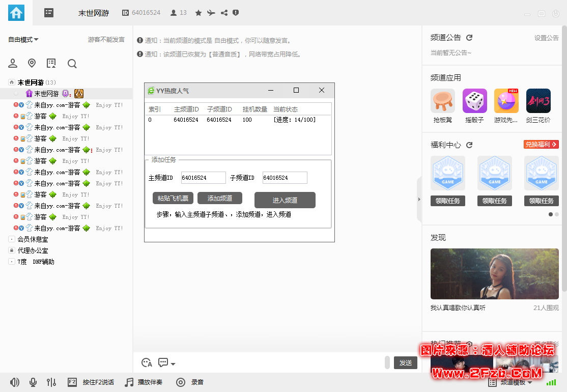Collapse the right panel with the arrow handle
Screen dimensions: 567x392
tap(419, 199)
